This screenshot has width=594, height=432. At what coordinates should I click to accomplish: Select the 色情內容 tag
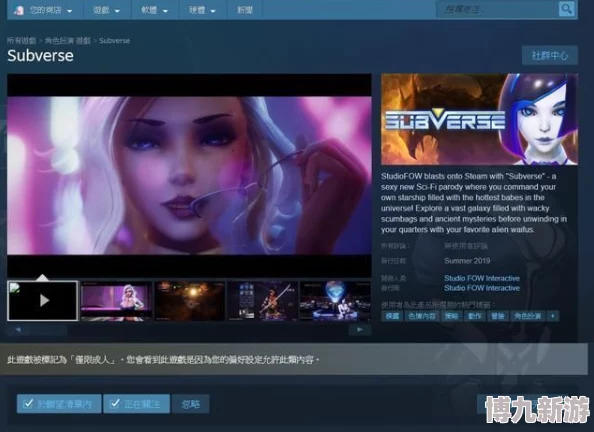pyautogui.click(x=422, y=316)
